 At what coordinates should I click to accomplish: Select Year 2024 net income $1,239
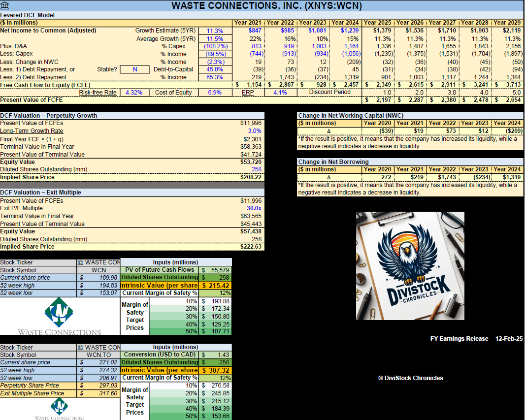(x=350, y=31)
